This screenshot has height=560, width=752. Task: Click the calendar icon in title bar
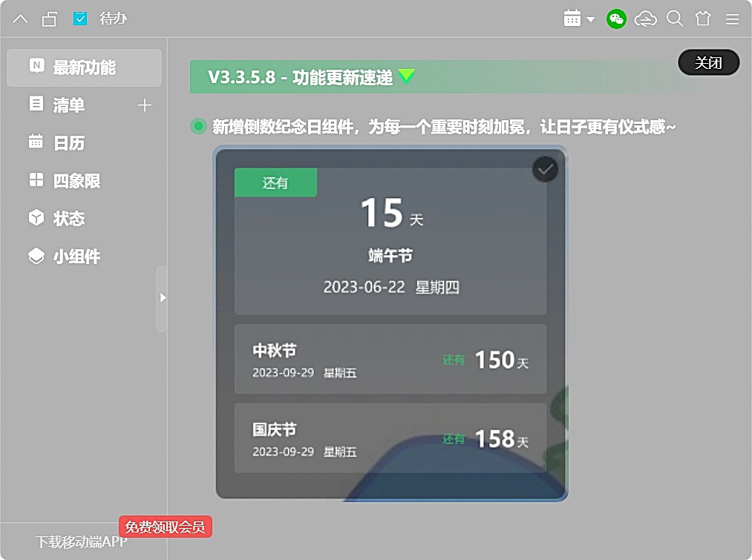(572, 19)
